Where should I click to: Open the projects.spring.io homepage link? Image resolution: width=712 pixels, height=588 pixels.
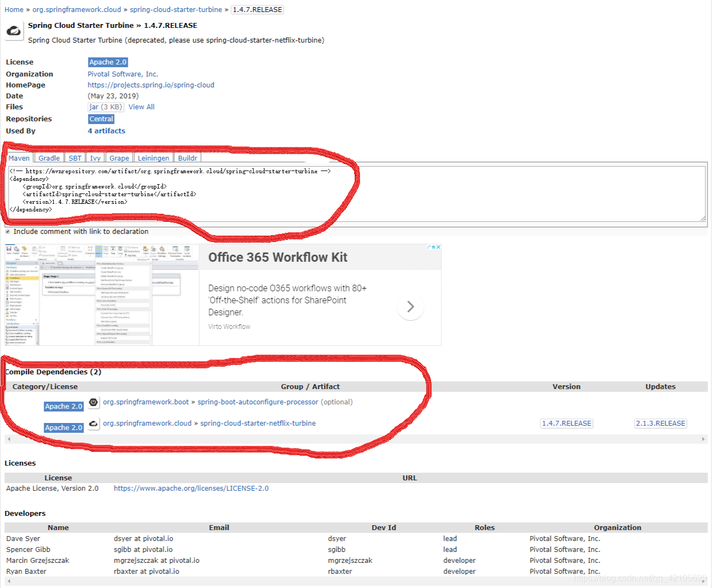click(x=151, y=85)
